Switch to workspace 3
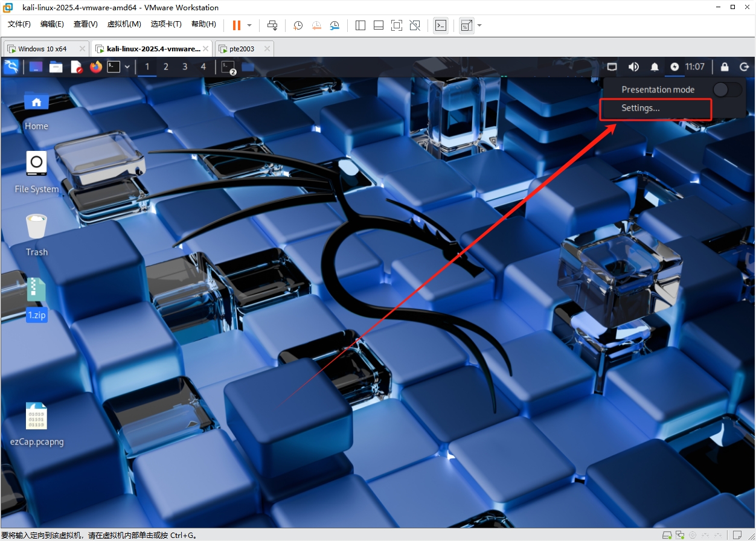The height and width of the screenshot is (541, 756). (x=185, y=67)
